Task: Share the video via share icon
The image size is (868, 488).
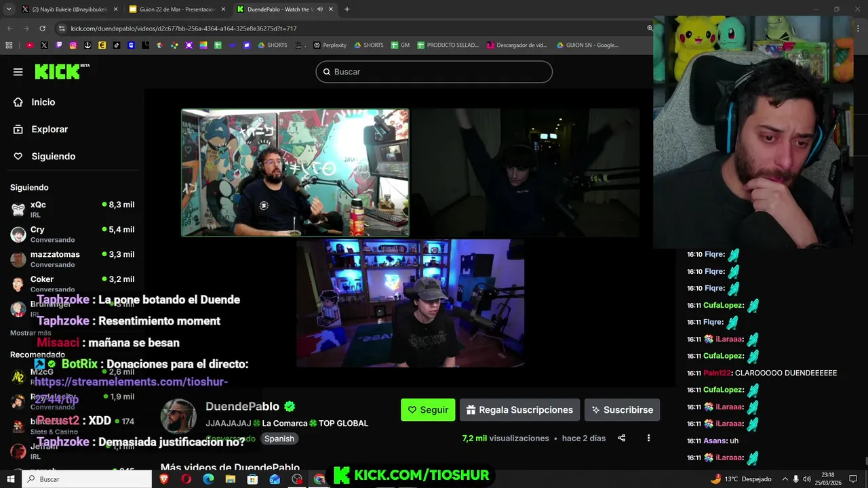Action: pyautogui.click(x=622, y=438)
